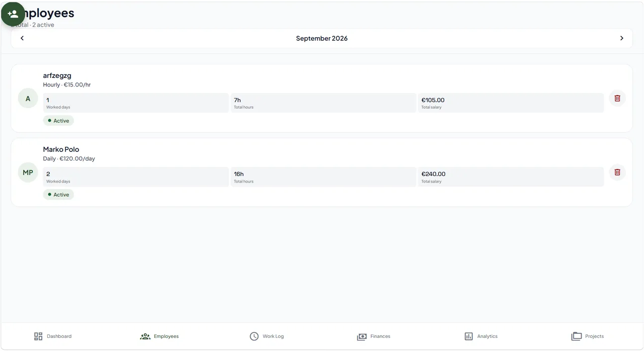Click arfzegzg's Active status badge
The height and width of the screenshot is (351, 644).
pos(58,121)
